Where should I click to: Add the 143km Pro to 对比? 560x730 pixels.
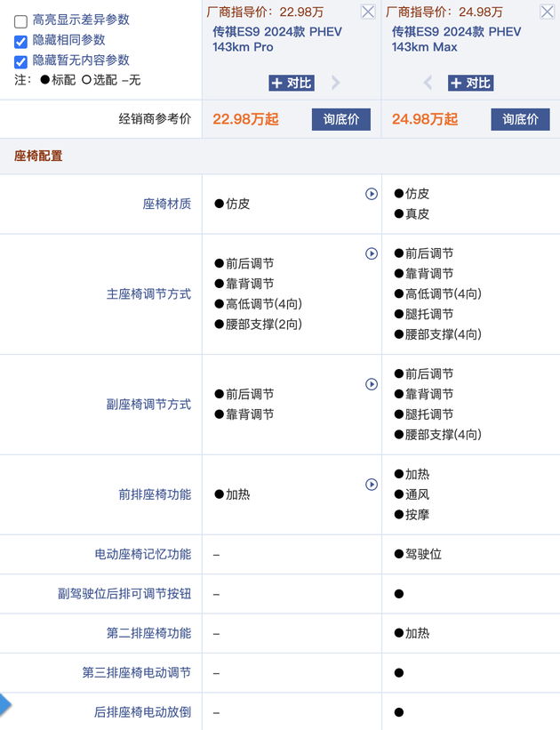pos(292,83)
